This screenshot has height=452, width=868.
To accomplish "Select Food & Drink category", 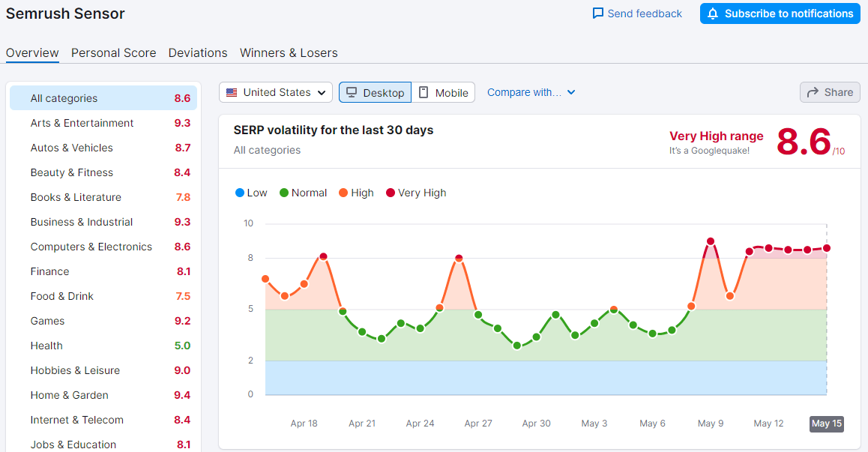I will [103, 296].
